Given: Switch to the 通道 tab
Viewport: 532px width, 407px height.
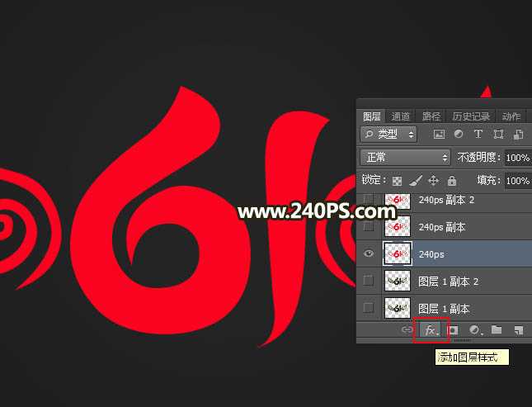Looking at the screenshot, I should tap(401, 116).
